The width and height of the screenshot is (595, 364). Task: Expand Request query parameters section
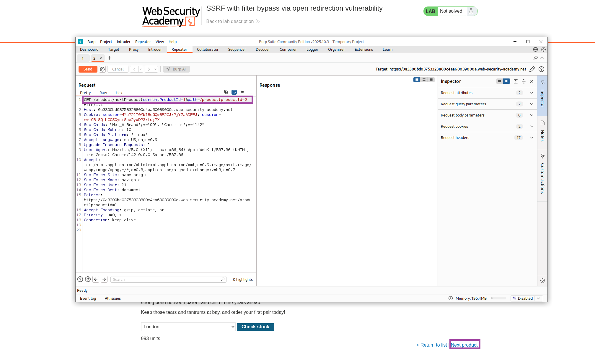pos(532,104)
